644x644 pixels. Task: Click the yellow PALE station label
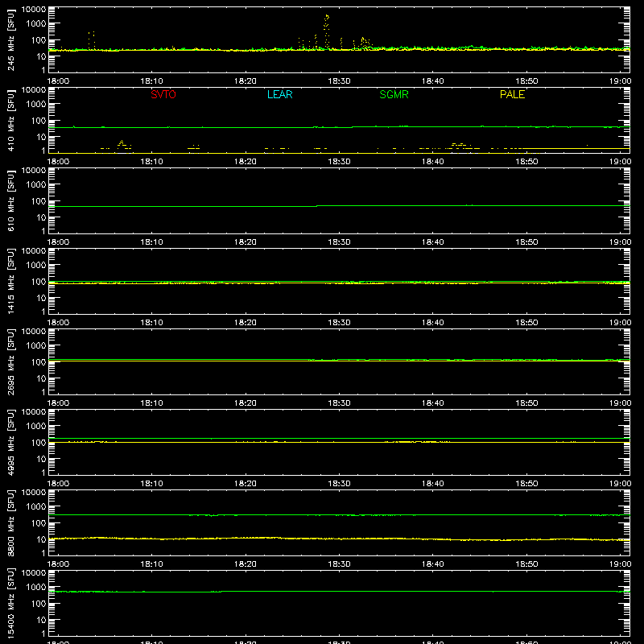click(x=512, y=94)
